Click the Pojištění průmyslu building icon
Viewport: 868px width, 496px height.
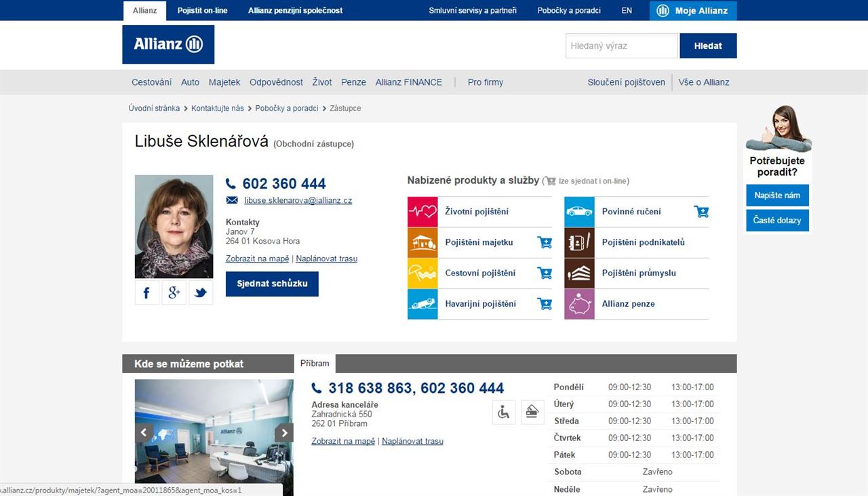(579, 273)
